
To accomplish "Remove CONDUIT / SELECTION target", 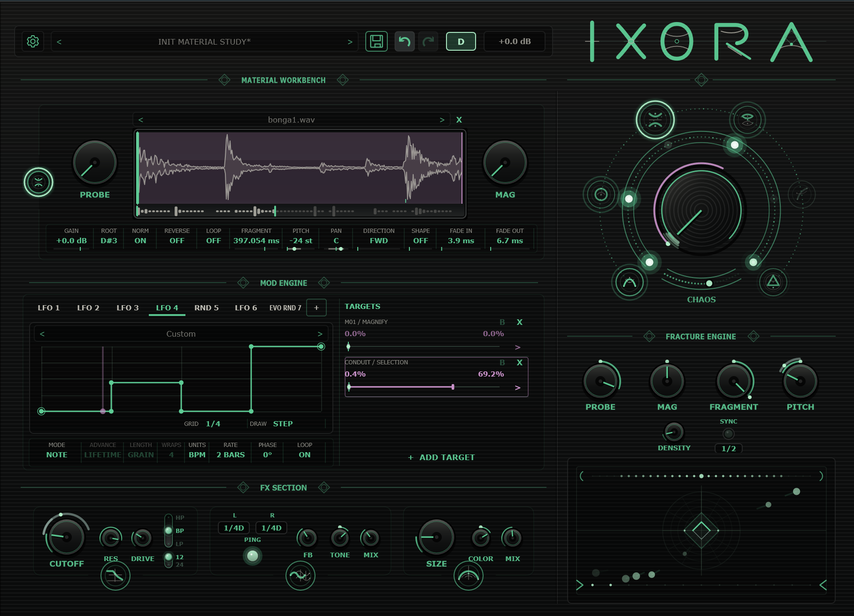I will (x=520, y=362).
